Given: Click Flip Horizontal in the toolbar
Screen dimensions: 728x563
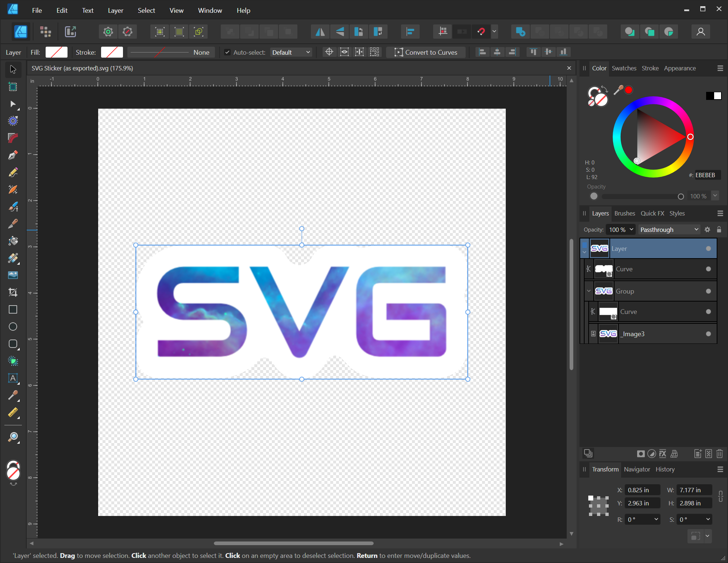Looking at the screenshot, I should click(320, 32).
